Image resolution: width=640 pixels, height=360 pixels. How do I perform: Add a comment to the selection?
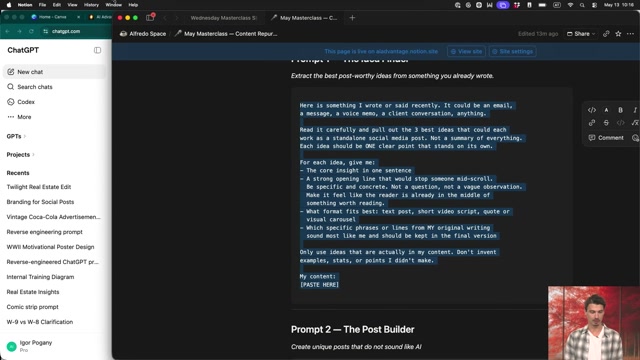[606, 138]
